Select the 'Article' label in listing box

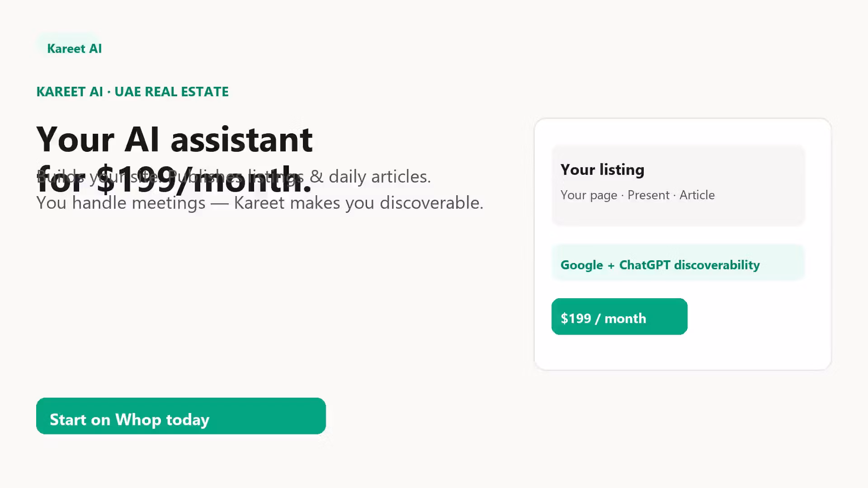697,195
